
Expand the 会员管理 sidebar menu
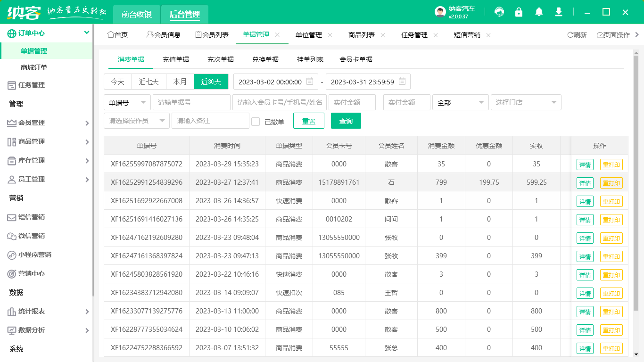tap(87, 123)
